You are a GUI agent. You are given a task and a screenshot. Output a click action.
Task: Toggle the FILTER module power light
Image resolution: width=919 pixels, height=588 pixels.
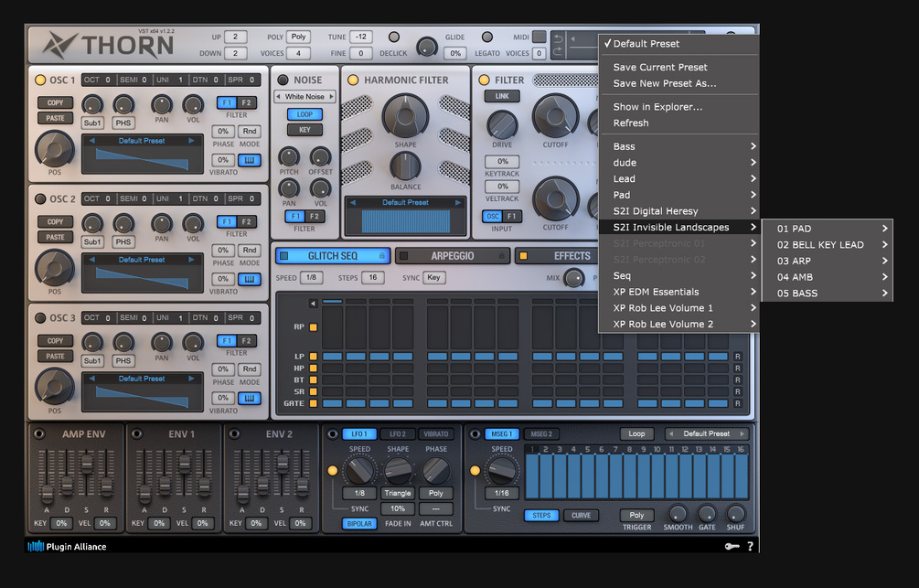(484, 80)
